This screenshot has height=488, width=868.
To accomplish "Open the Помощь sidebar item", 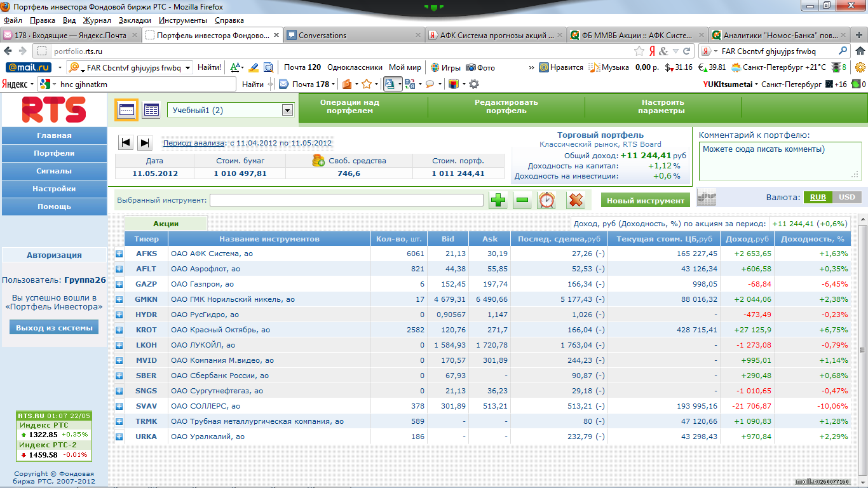I will pyautogui.click(x=54, y=207).
